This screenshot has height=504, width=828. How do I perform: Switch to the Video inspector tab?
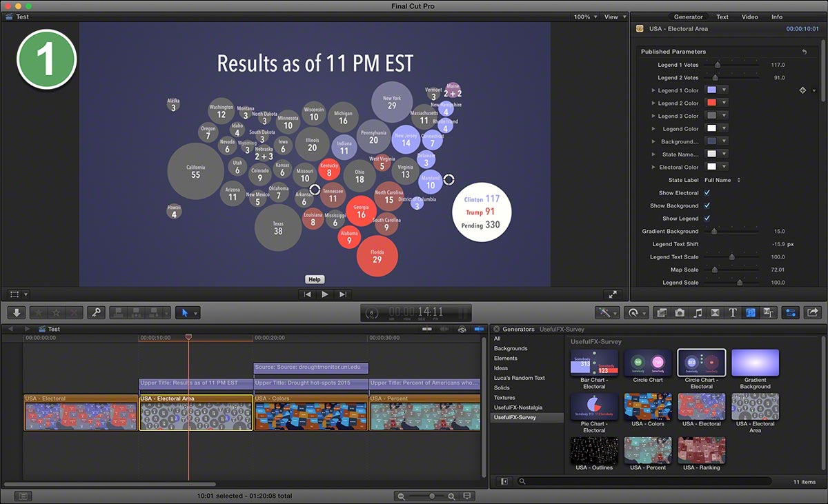750,17
